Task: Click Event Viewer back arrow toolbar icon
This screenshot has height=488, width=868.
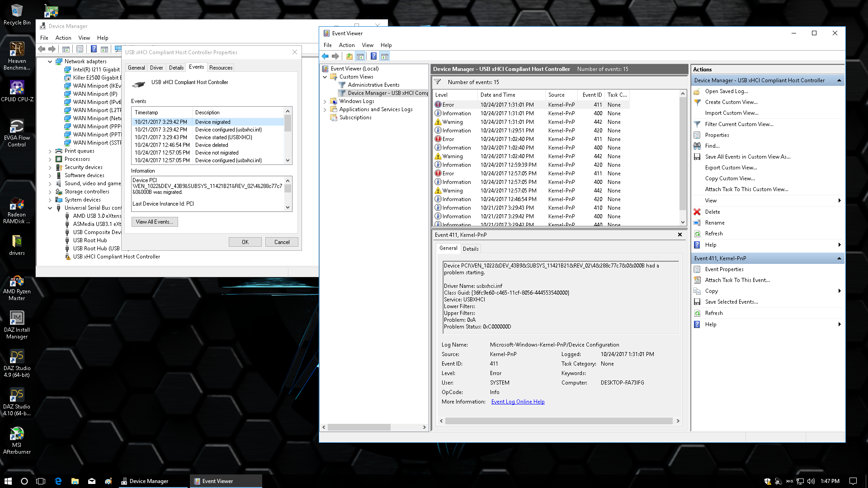Action: 325,56
